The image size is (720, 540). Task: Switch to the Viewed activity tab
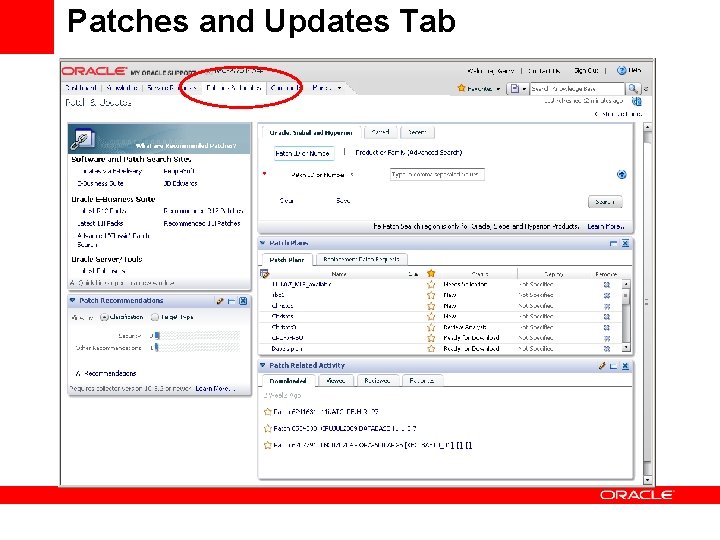[x=336, y=381]
